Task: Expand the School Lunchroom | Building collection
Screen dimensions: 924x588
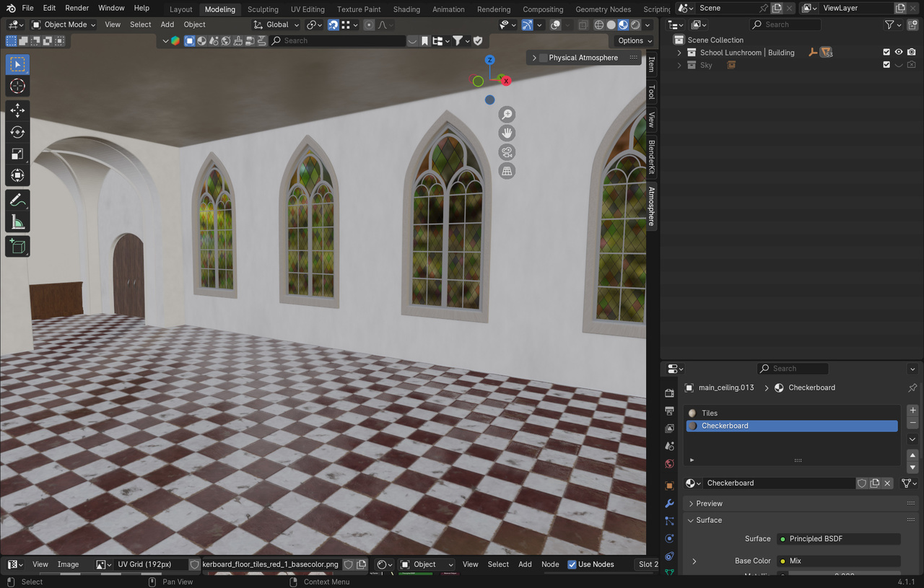Action: coord(679,53)
